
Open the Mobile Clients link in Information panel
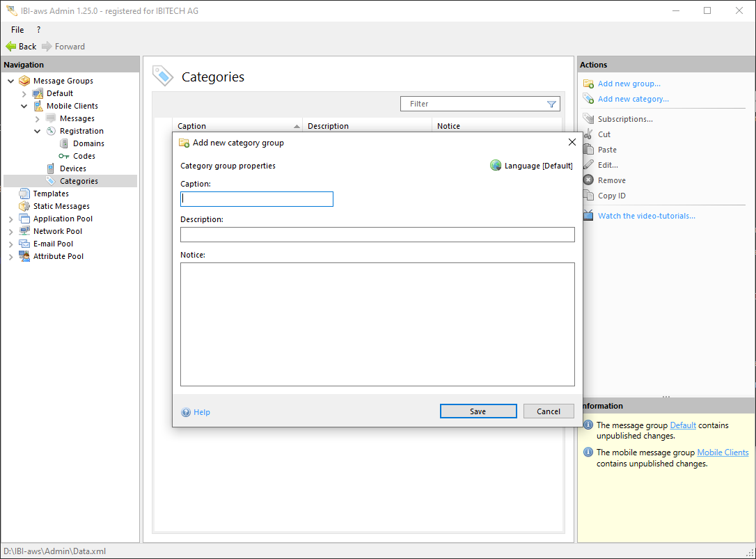723,452
